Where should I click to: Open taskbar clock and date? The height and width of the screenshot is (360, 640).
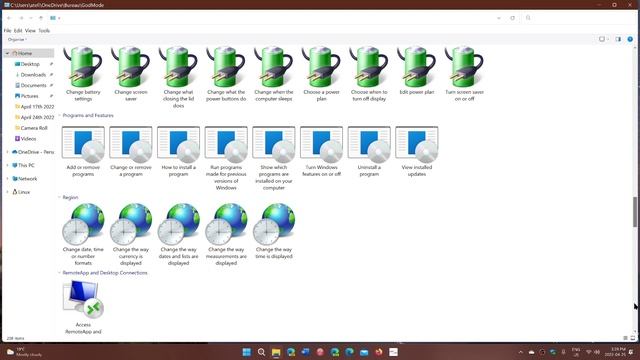615,352
